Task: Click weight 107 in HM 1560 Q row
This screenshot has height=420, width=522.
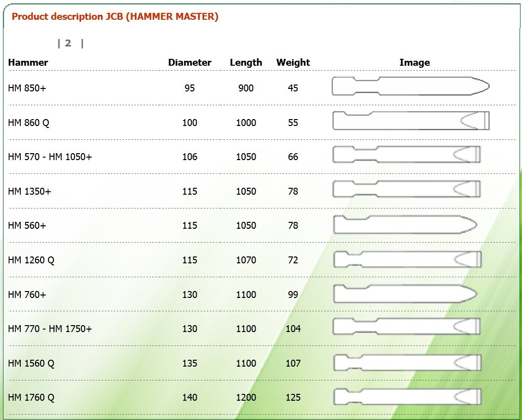Action: (x=293, y=363)
